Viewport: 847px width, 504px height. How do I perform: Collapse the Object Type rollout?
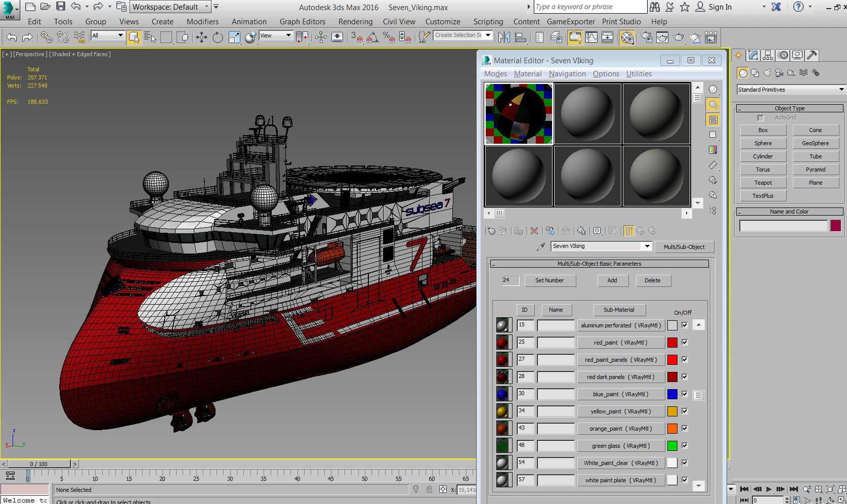(x=789, y=108)
